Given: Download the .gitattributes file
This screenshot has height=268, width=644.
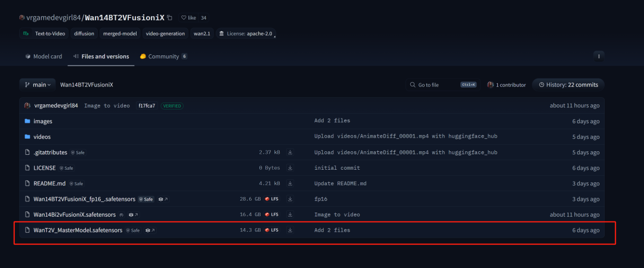Looking at the screenshot, I should tap(290, 152).
